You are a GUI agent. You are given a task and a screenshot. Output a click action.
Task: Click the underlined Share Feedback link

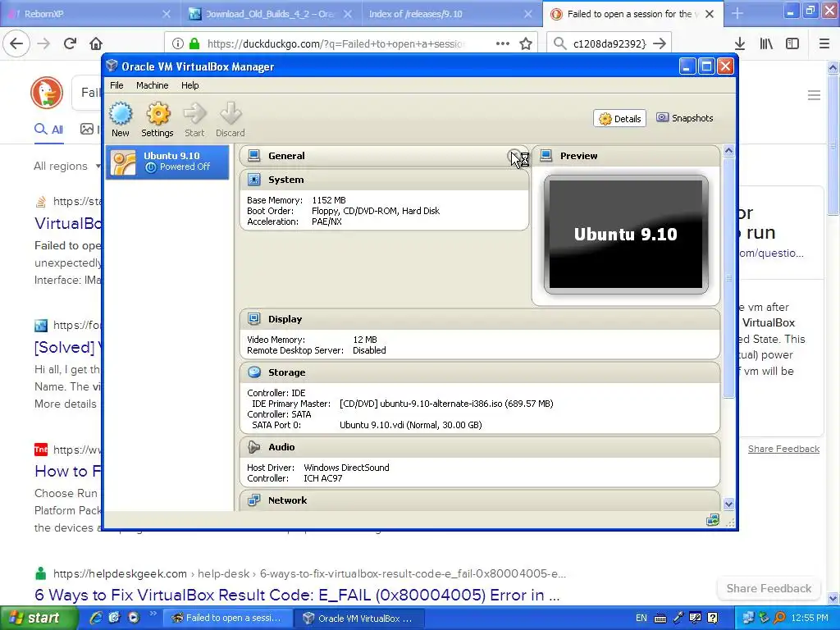[x=783, y=449]
